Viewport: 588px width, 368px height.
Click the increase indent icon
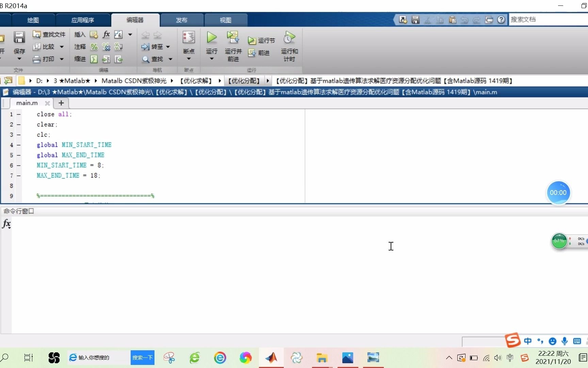coord(106,59)
